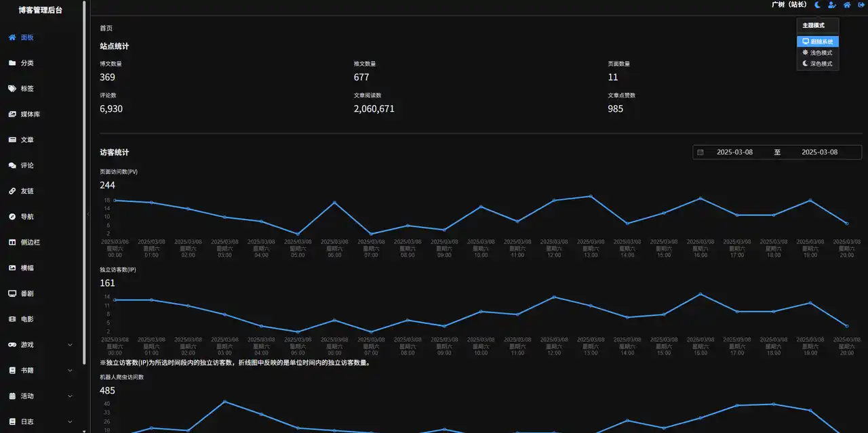868x433 pixels.
Task: Open the user profile edit icon
Action: click(832, 5)
